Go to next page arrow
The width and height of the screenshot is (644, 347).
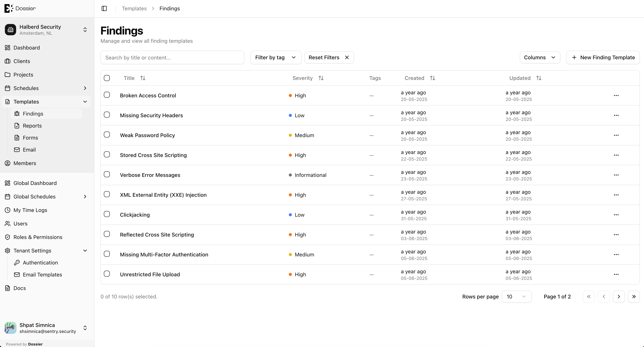619,297
